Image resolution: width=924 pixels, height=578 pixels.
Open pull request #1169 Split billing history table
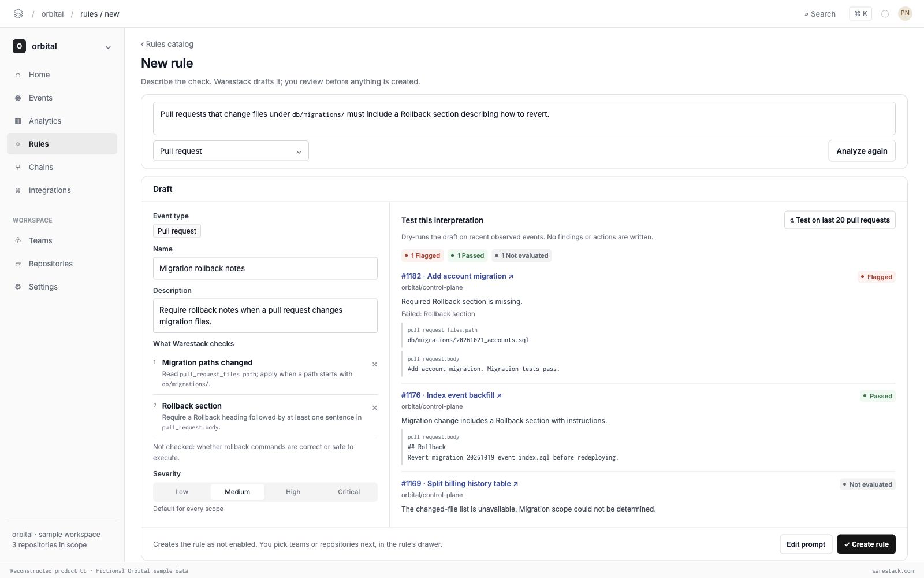[x=460, y=484]
